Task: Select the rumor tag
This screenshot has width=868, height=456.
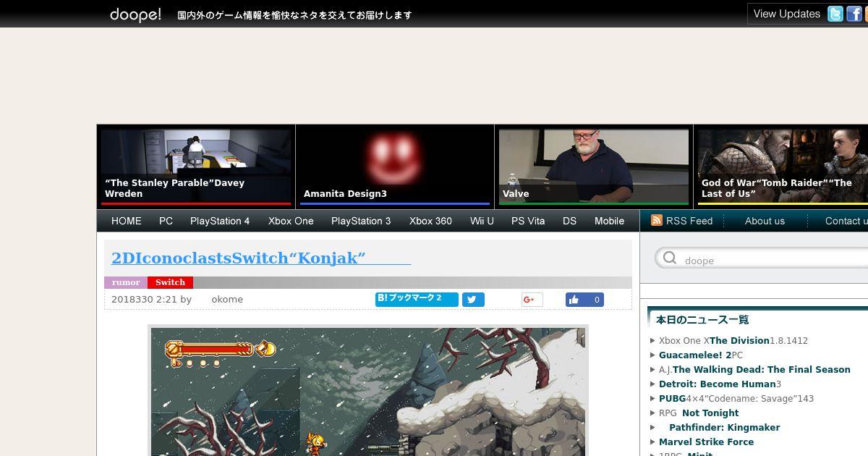Action: (x=126, y=282)
